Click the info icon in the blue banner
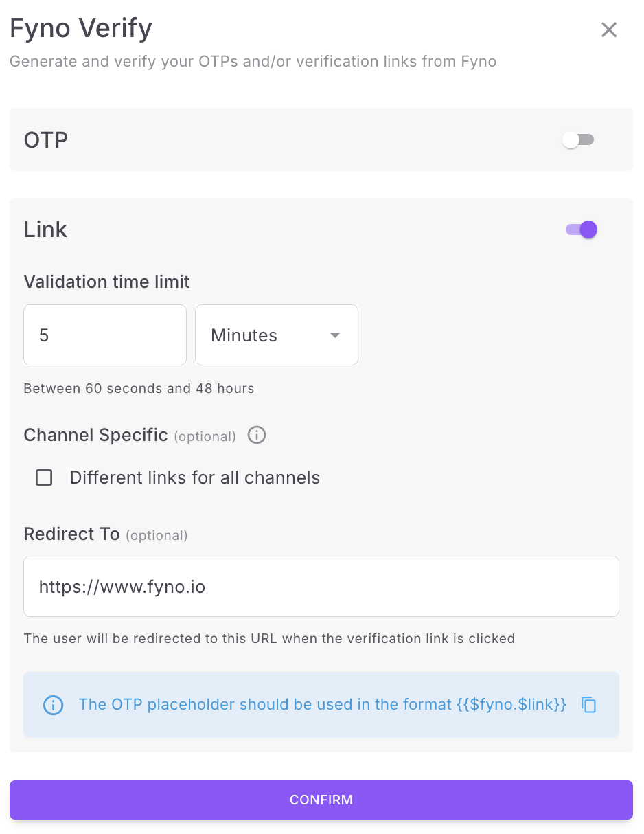Screen dimensions: 644x834 [53, 706]
